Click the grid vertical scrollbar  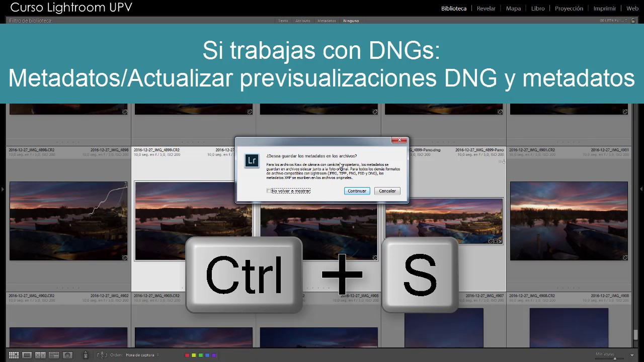(635, 335)
